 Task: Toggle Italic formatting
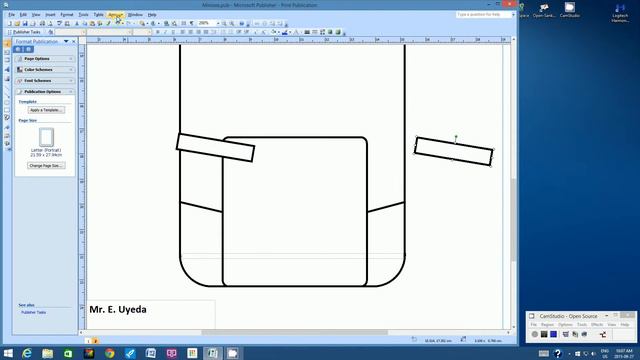tap(165, 32)
